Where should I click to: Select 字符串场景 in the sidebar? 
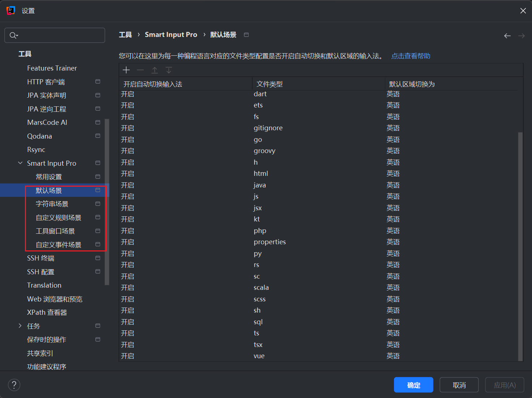(52, 204)
